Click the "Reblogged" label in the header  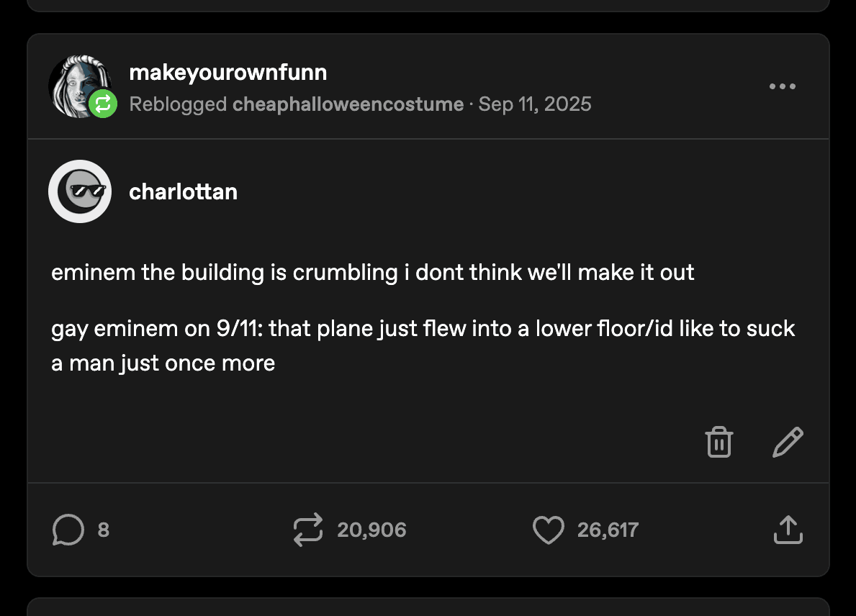point(178,104)
